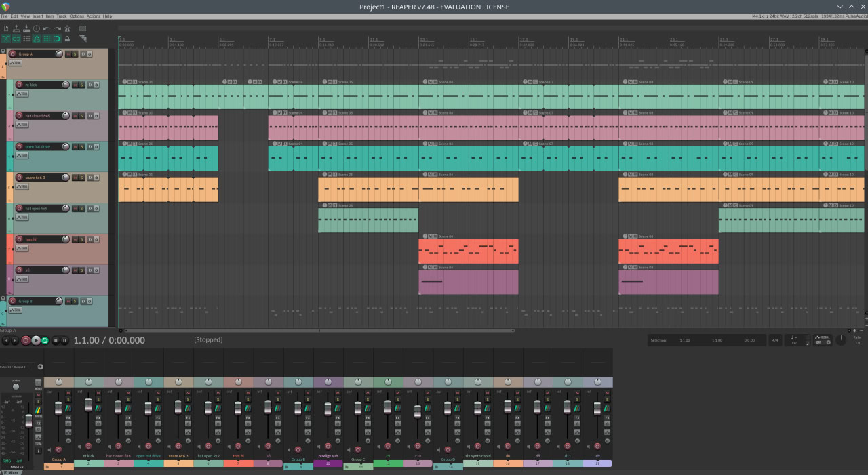Click the 4/4 time signature button
This screenshot has width=868, height=475.
tap(775, 340)
